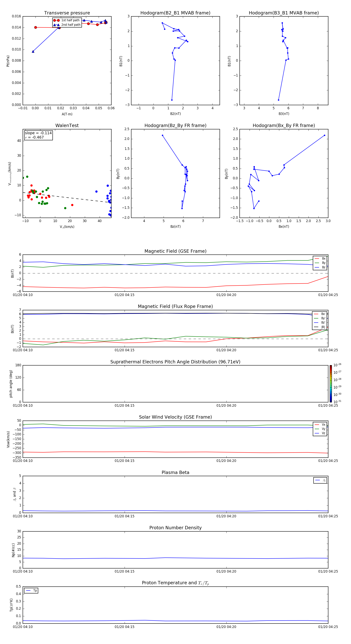
Task: Click the Hodogram(Bx_By FR frame) title
Action: [284, 125]
